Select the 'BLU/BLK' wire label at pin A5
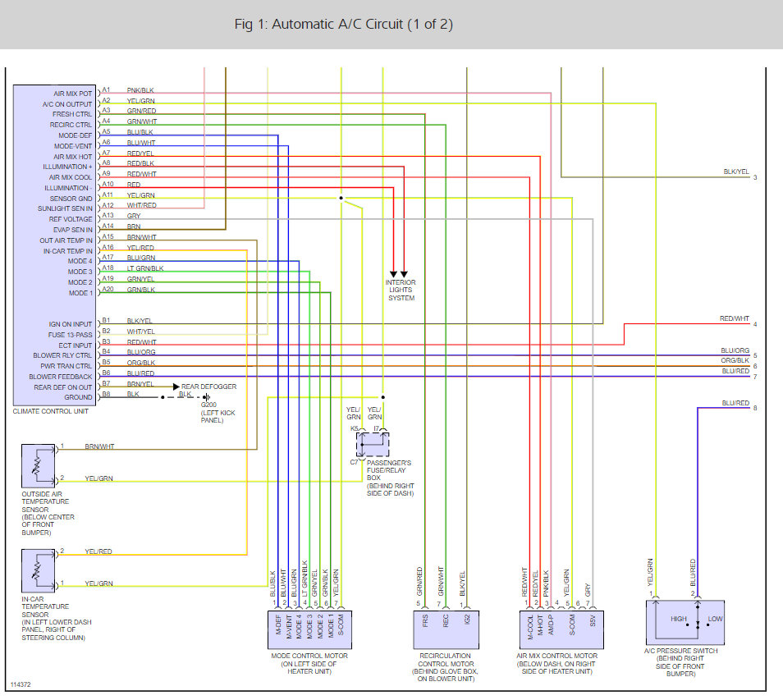This screenshot has height=700, width=783. click(140, 132)
